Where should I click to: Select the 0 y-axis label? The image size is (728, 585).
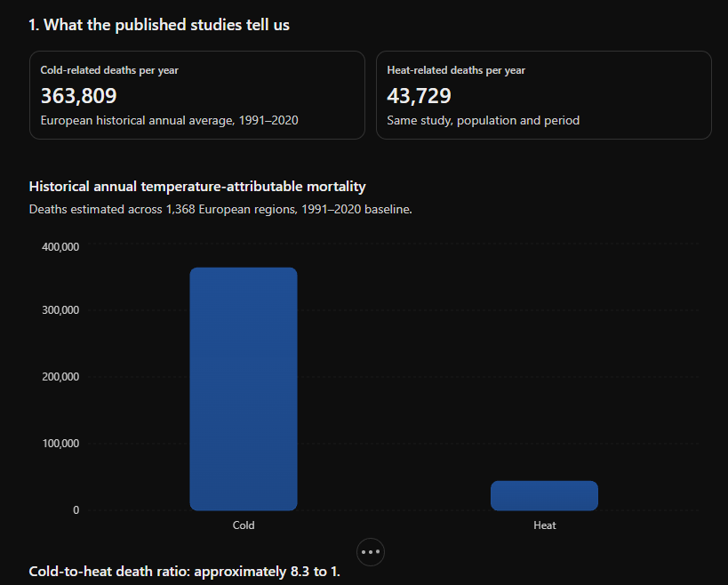76,510
